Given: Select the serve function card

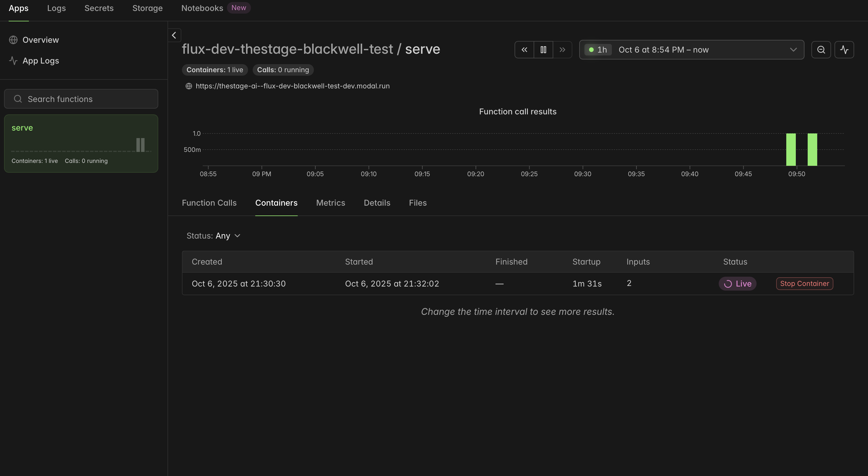Looking at the screenshot, I should [x=81, y=144].
